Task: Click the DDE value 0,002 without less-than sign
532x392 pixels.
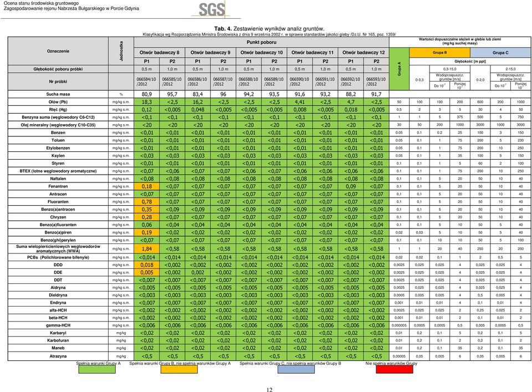Action: tap(198, 273)
